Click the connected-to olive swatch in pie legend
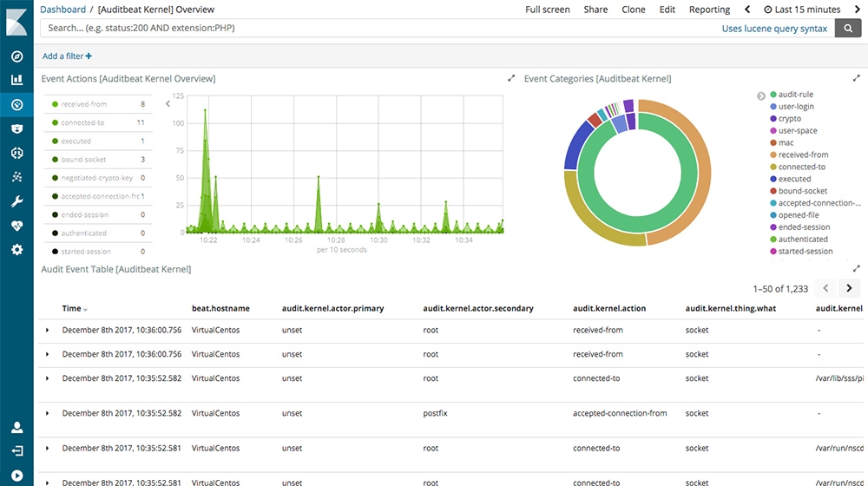868x486 pixels. click(773, 167)
